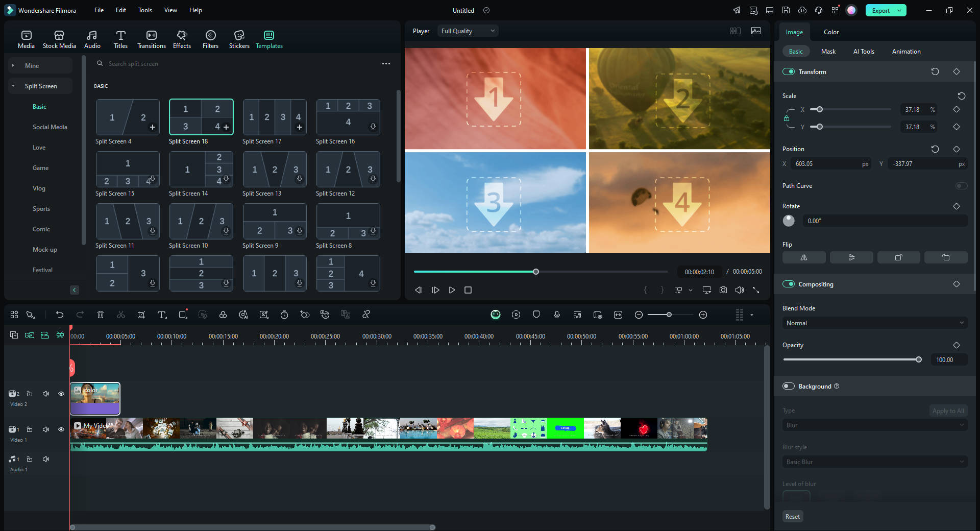Click the Export button

(881, 10)
